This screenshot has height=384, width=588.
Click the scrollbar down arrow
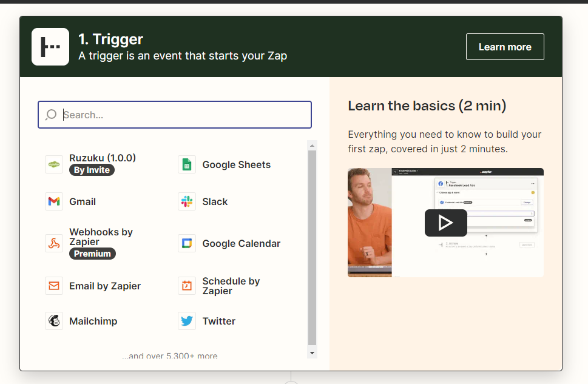(x=312, y=353)
